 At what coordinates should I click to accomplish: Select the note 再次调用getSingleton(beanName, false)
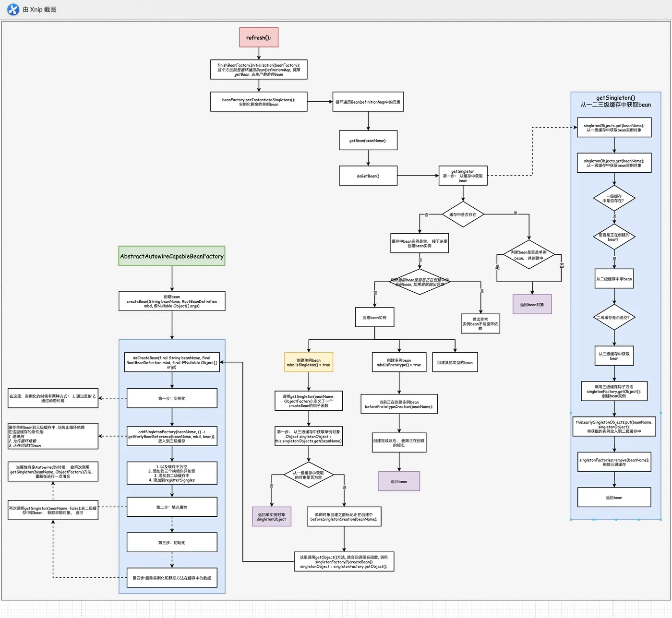(x=53, y=510)
